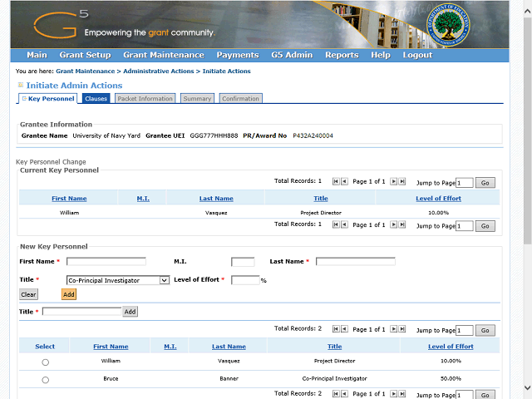Viewport: 532px width, 399px height.
Task: Click next-page arrow in pager below Bruce Banner row
Action: coord(393,394)
